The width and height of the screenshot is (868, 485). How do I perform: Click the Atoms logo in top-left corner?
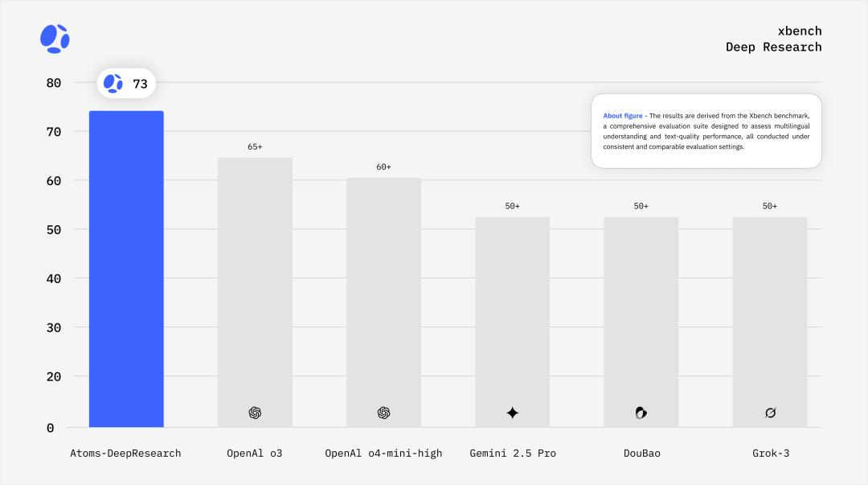pos(55,39)
